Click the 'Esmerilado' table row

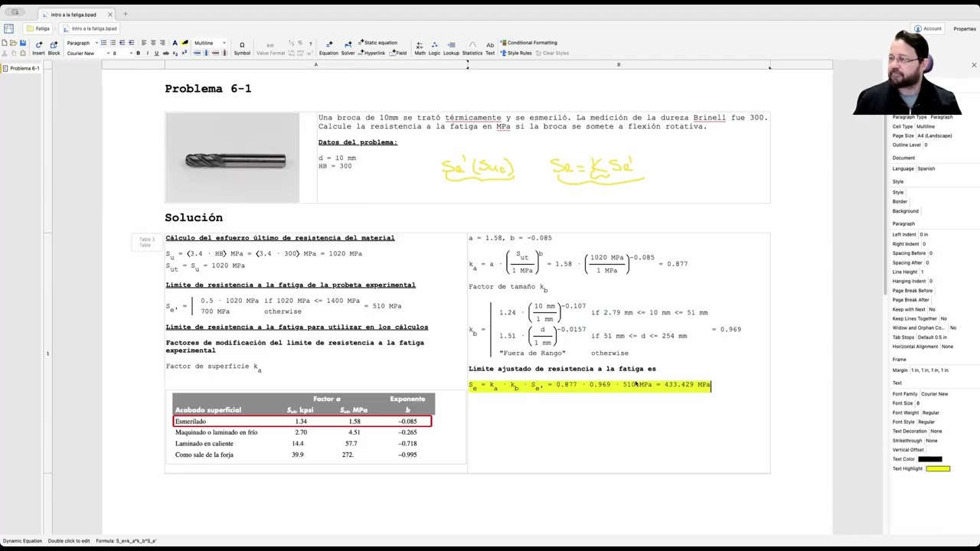pos(302,421)
